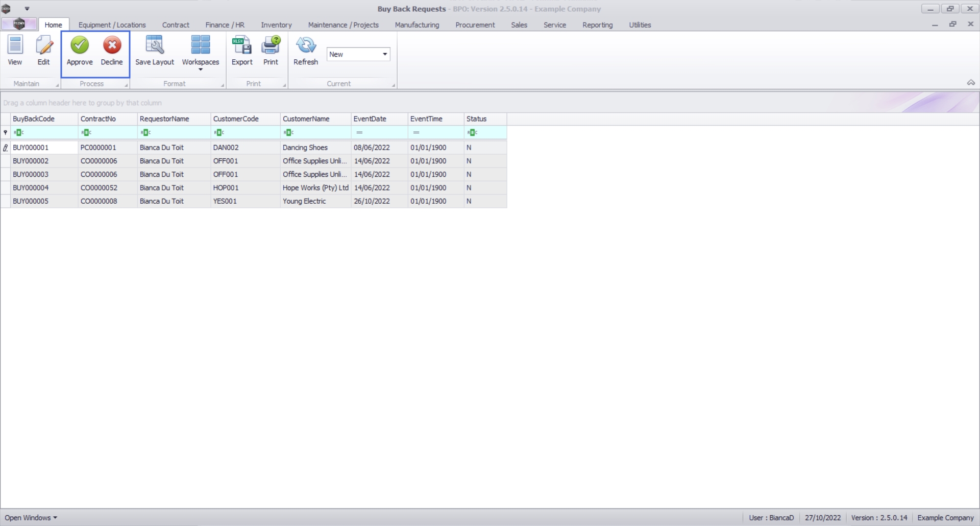980x526 pixels.
Task: Open the Equipment / Locations tab
Action: coord(112,25)
